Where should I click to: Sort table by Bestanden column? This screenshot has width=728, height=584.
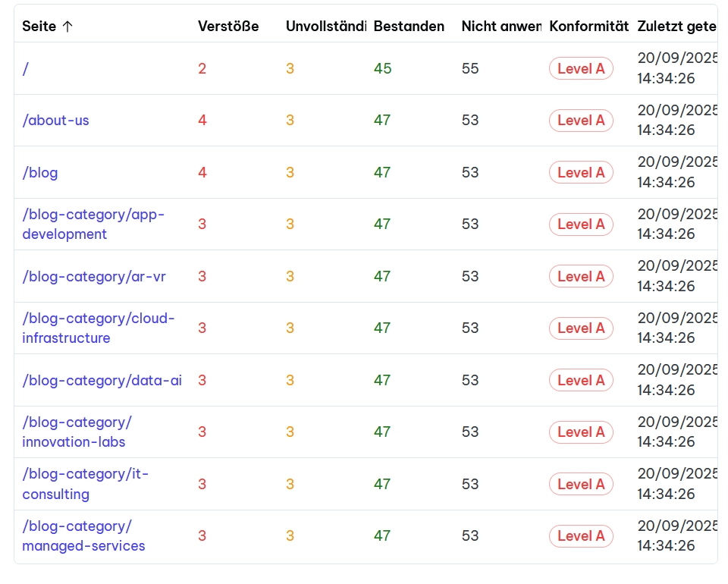[x=409, y=27]
